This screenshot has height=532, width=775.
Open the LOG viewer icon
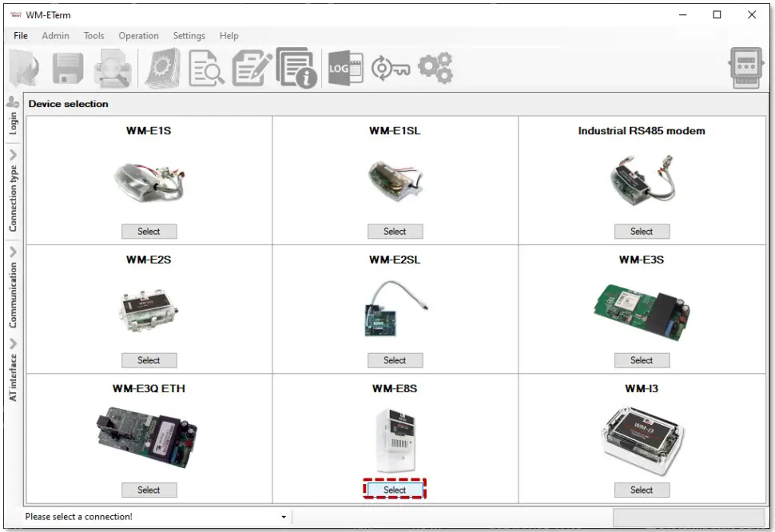tap(345, 68)
